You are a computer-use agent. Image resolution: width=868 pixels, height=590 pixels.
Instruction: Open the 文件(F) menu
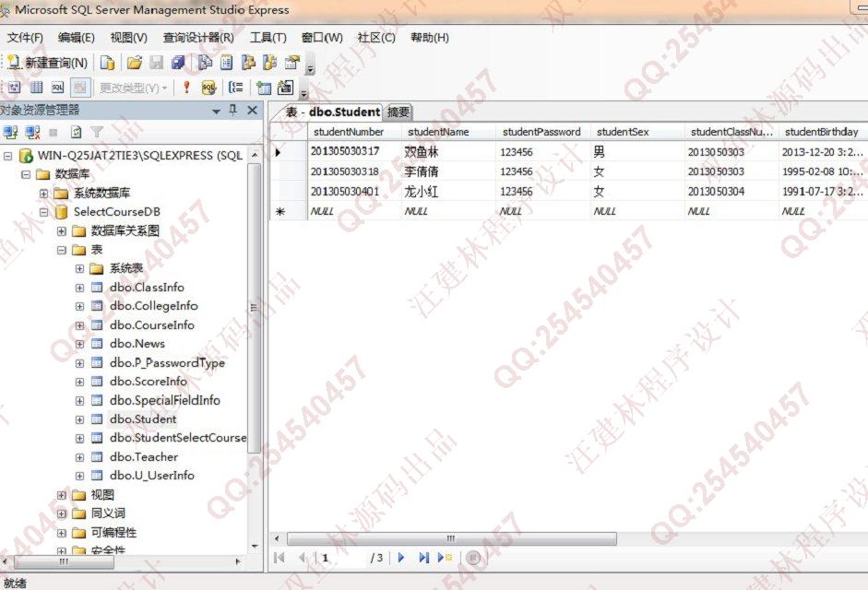[25, 38]
